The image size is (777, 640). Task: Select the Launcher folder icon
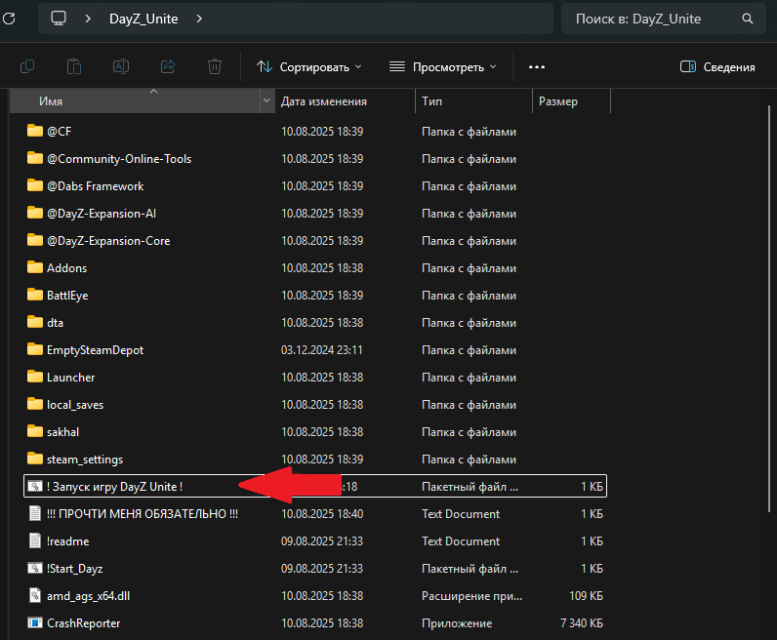pyautogui.click(x=35, y=377)
